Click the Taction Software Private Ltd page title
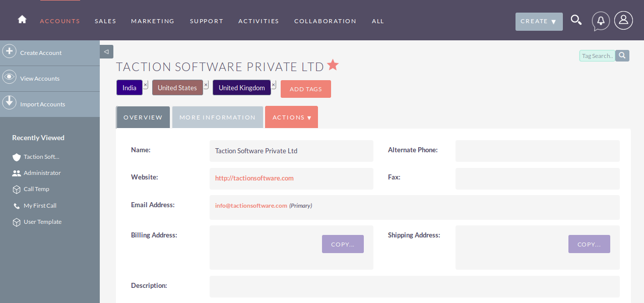The image size is (644, 303). pyautogui.click(x=220, y=67)
